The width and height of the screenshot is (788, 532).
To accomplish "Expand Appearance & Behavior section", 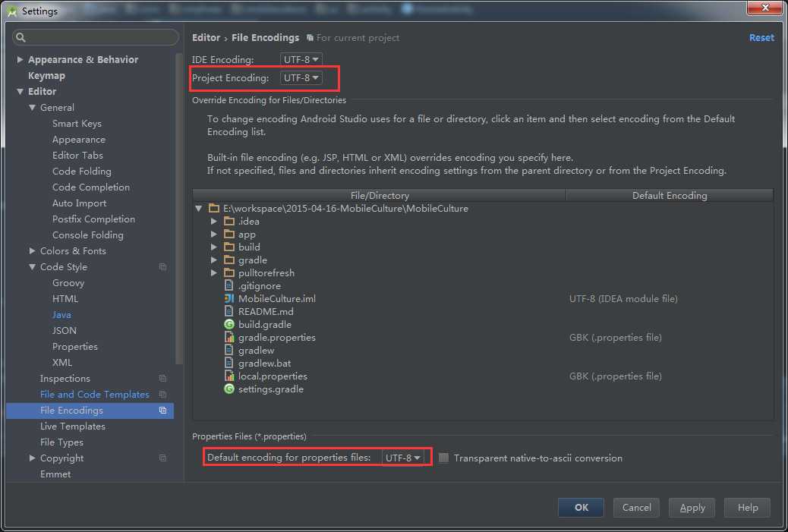I will point(20,59).
